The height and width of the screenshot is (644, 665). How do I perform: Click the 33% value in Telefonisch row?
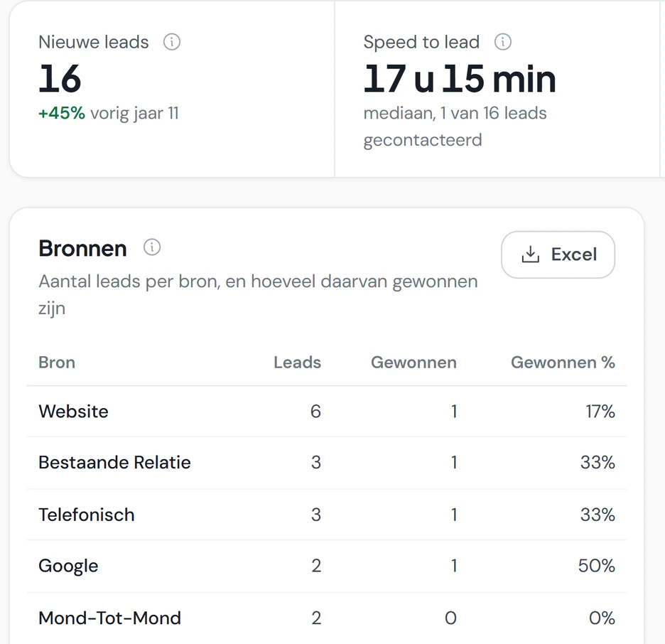coord(598,515)
